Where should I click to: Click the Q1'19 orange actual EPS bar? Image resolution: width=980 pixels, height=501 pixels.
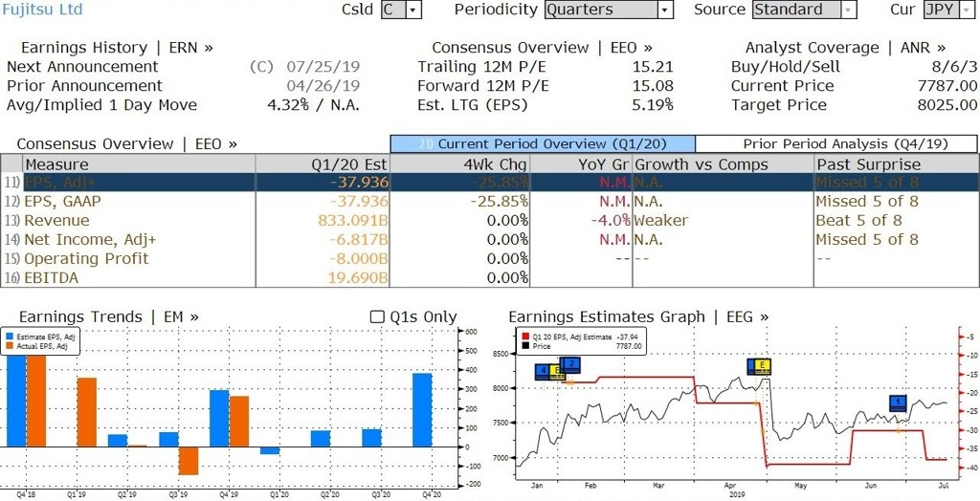coord(87,412)
